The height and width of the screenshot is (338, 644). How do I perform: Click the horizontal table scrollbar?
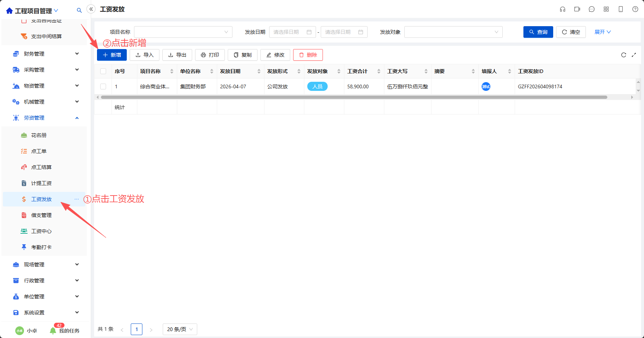click(354, 97)
